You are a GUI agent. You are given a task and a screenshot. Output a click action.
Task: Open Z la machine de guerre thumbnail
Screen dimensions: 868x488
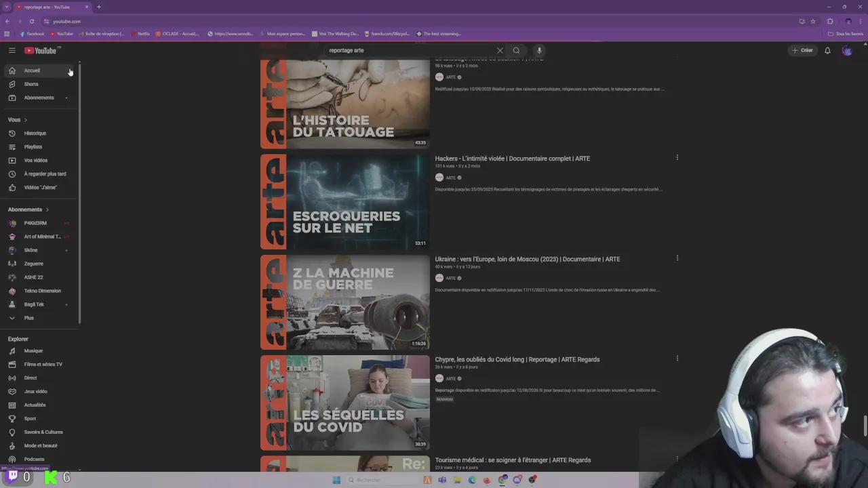coord(345,302)
